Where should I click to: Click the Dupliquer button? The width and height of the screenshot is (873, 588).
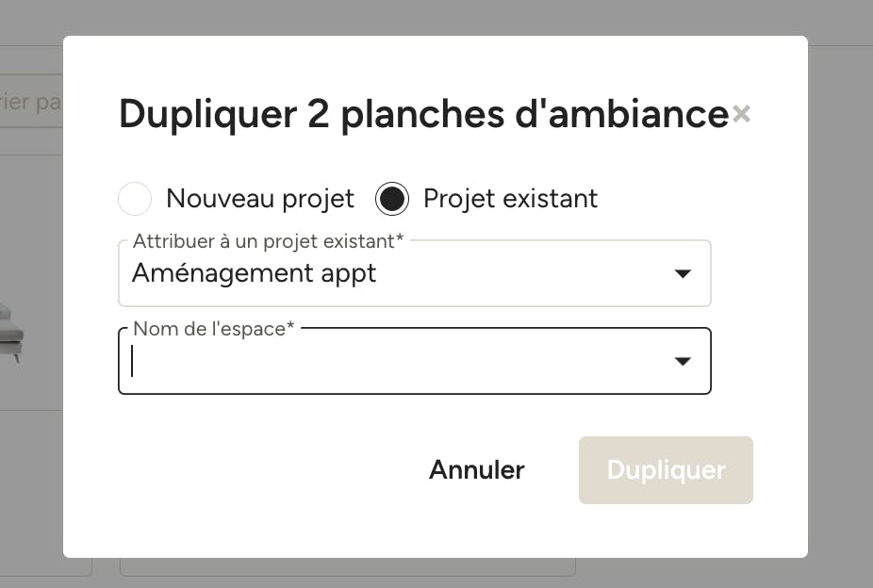tap(666, 470)
